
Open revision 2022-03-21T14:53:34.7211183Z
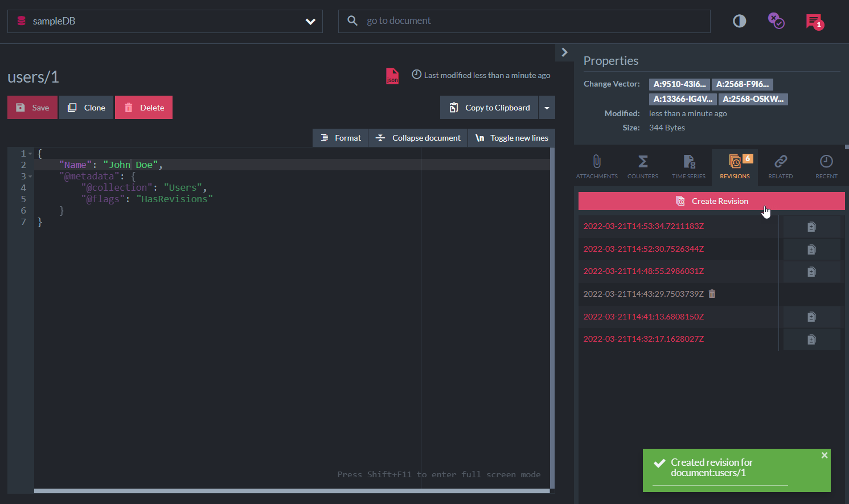[643, 226]
